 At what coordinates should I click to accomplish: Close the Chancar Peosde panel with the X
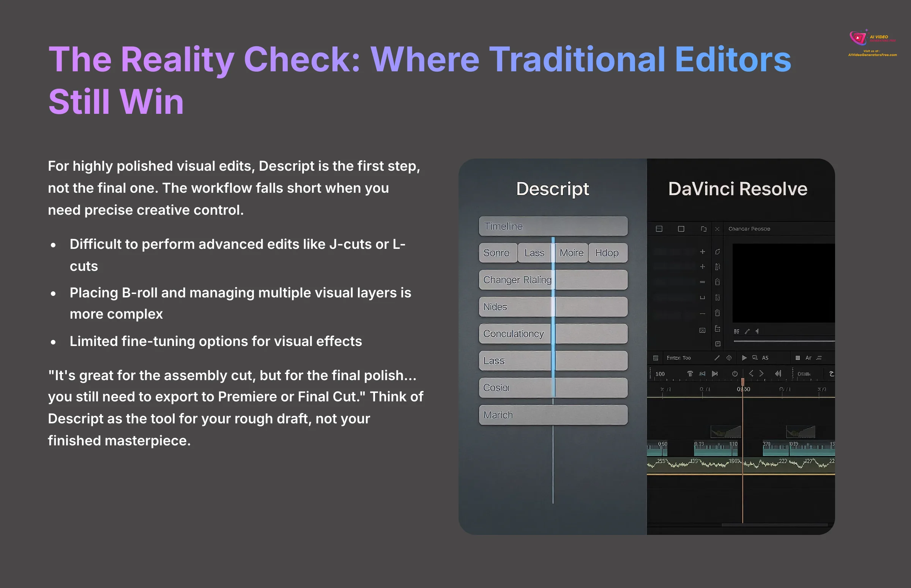[717, 229]
